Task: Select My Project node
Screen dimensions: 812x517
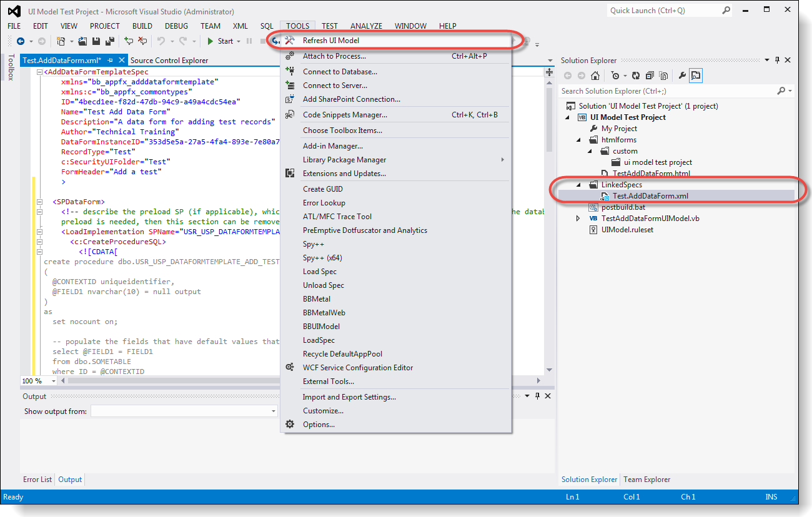Action: click(619, 129)
